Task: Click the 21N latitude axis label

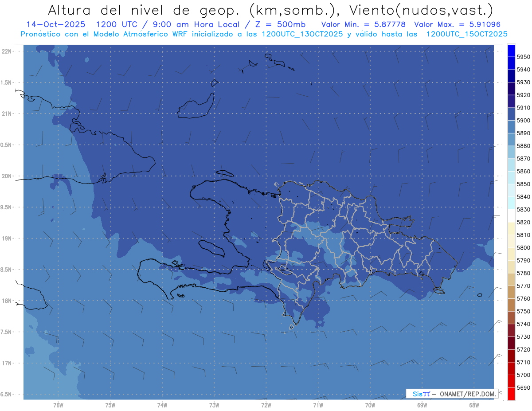Action: pos(8,114)
